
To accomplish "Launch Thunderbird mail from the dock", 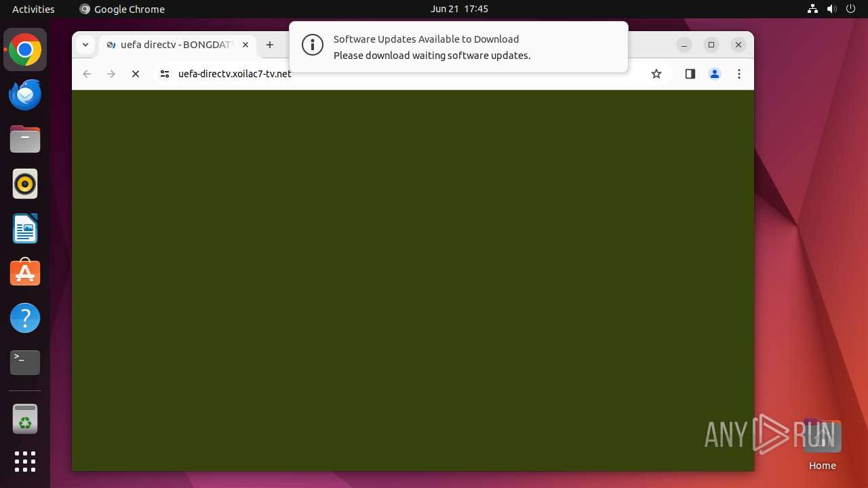I will pos(25,95).
